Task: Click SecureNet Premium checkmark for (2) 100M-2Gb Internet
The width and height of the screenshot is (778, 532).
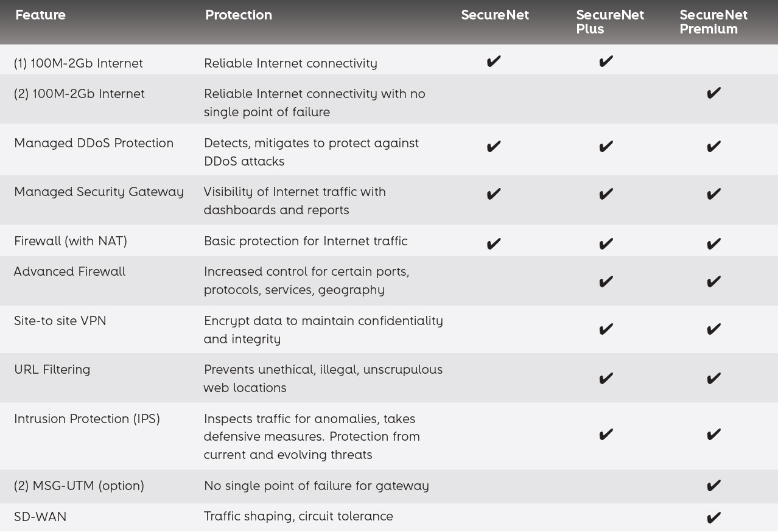Action: (713, 93)
